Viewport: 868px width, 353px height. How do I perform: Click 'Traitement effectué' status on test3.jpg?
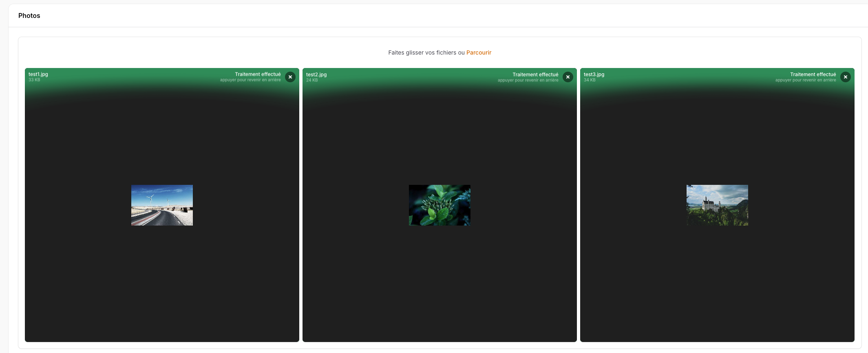pos(813,74)
